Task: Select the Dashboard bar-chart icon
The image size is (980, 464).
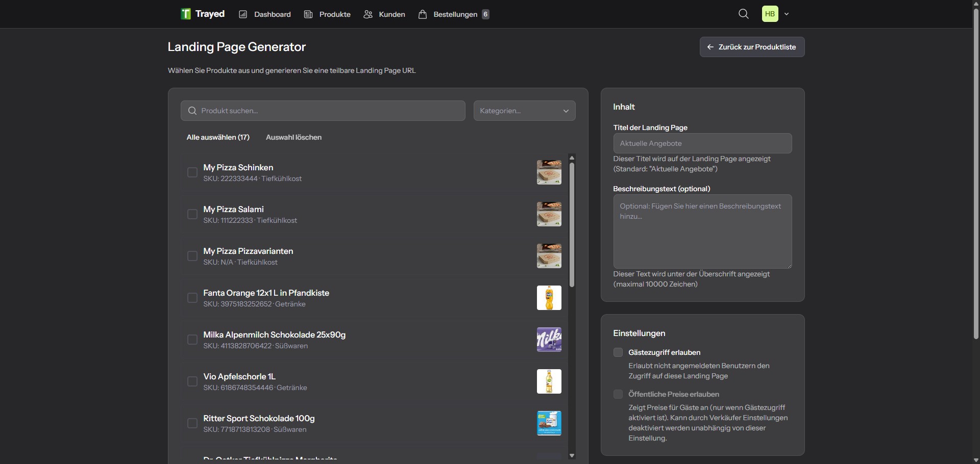Action: [x=244, y=14]
